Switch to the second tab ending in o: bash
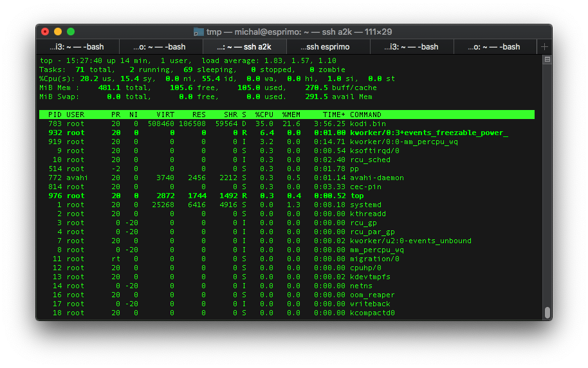588x368 pixels. [160, 47]
